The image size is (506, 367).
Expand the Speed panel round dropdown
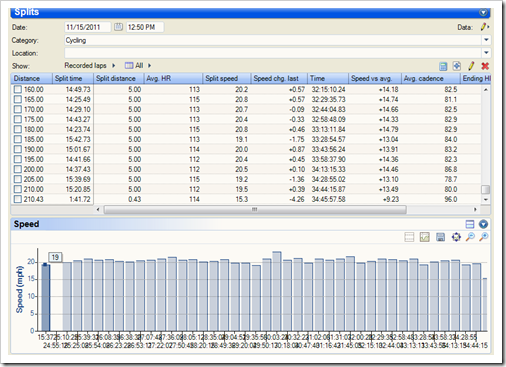(483, 224)
